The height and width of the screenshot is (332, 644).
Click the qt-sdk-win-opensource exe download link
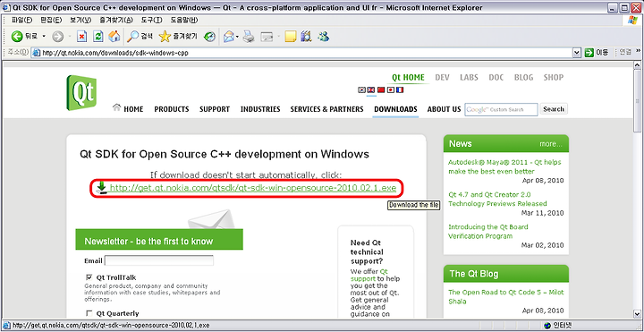click(253, 188)
